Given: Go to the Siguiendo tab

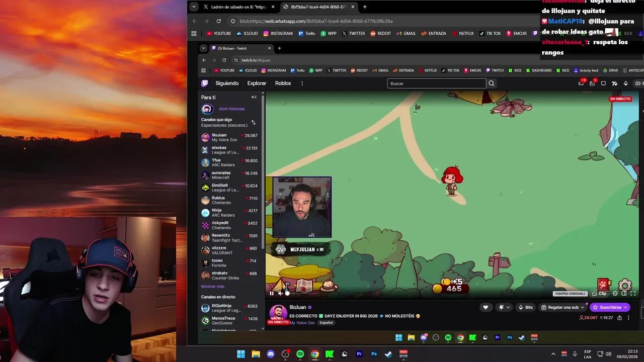Looking at the screenshot, I should [x=227, y=83].
